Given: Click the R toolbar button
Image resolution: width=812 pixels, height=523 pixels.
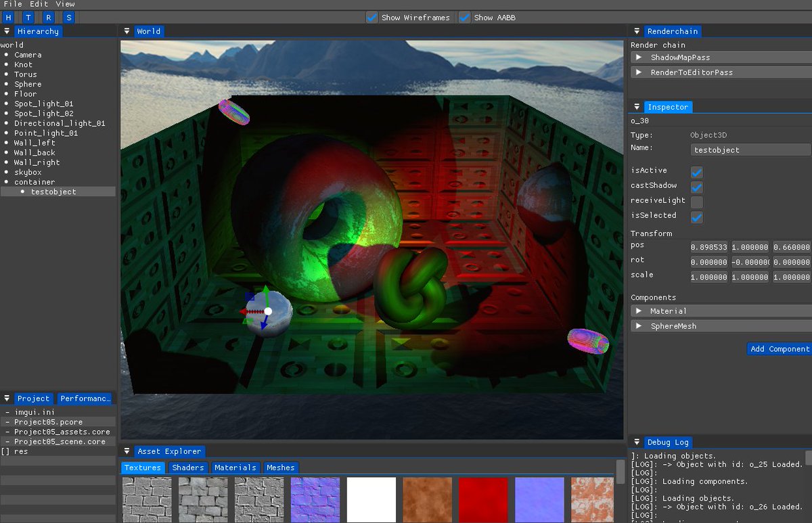Looking at the screenshot, I should [x=49, y=18].
